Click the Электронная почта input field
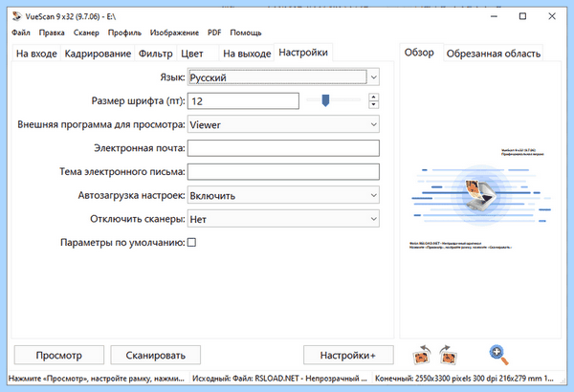 [283, 148]
